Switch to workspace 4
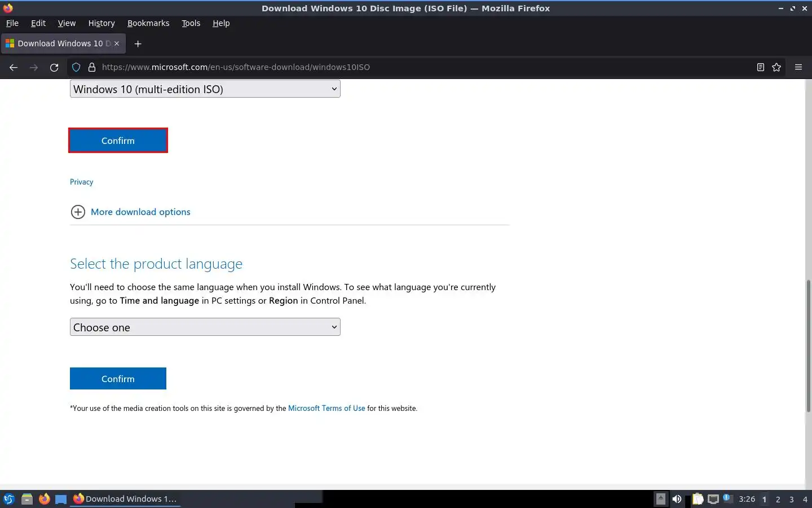This screenshot has height=508, width=812. point(805,500)
